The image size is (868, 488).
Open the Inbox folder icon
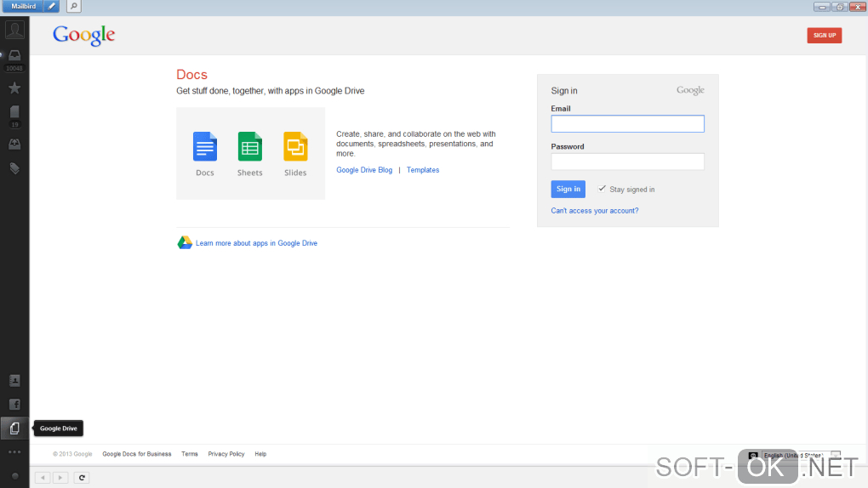click(x=15, y=55)
